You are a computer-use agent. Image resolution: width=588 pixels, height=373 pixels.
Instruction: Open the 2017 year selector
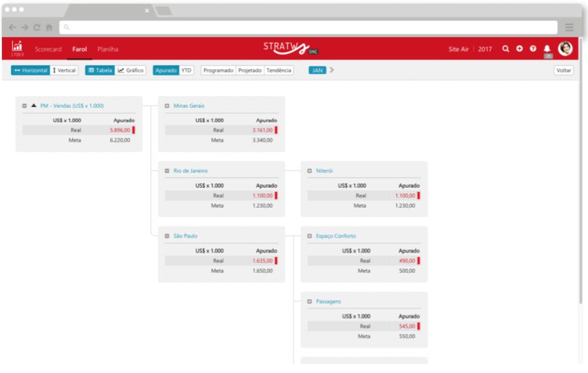point(485,49)
